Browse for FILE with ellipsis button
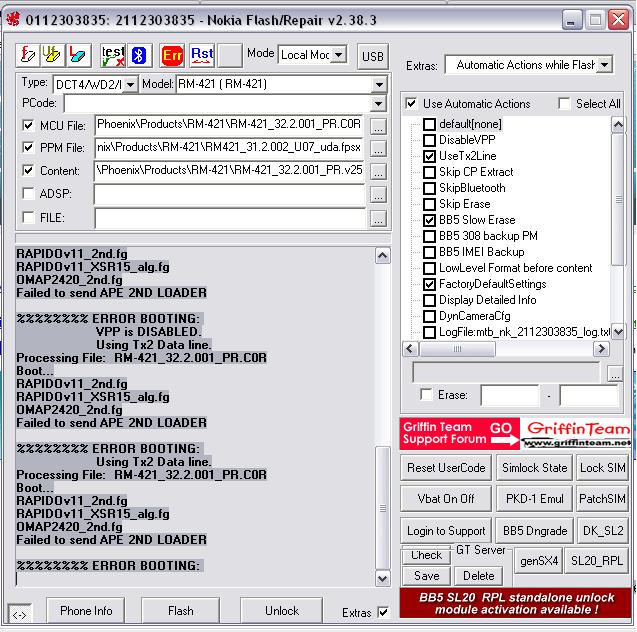This screenshot has width=637, height=632. tap(378, 219)
